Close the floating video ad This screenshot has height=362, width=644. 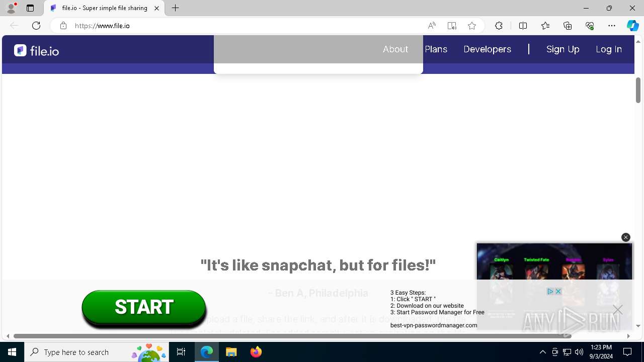[x=626, y=237]
